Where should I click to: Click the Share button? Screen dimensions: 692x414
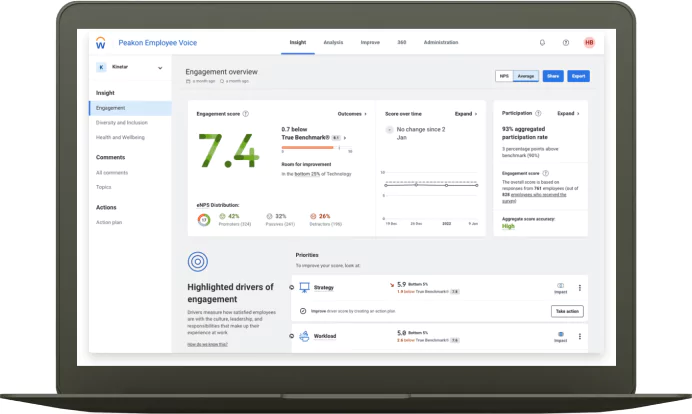point(553,76)
